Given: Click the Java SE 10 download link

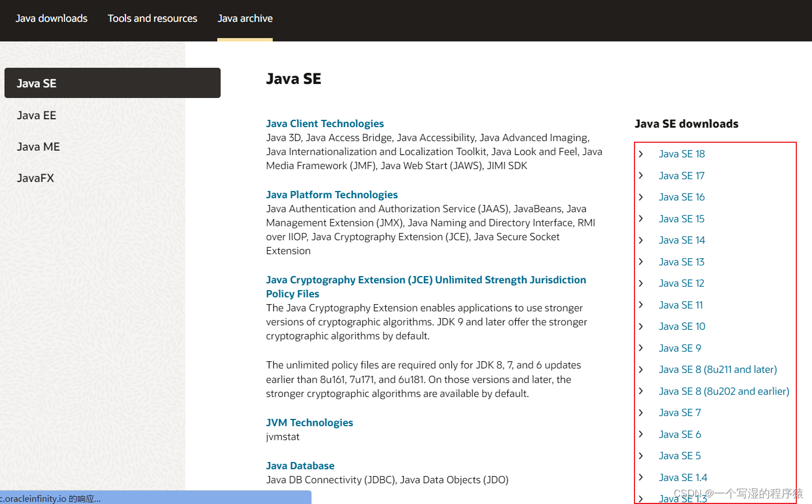Looking at the screenshot, I should click(x=682, y=326).
